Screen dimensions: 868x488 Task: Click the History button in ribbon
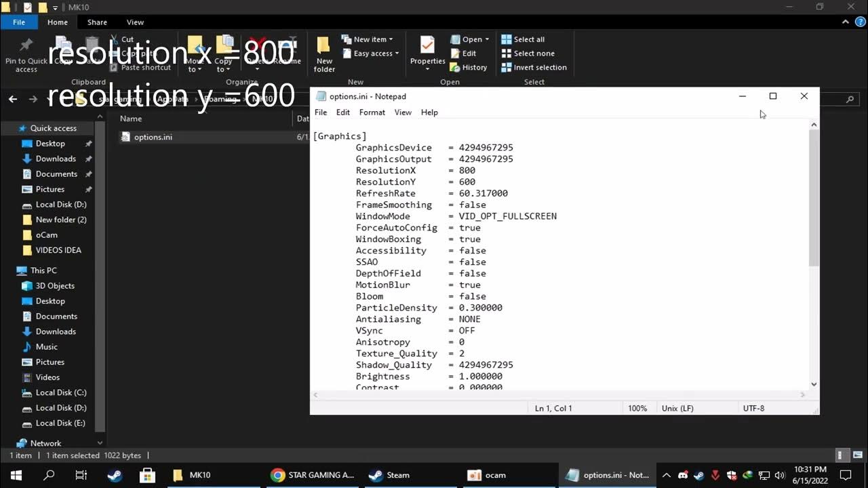[x=469, y=68]
